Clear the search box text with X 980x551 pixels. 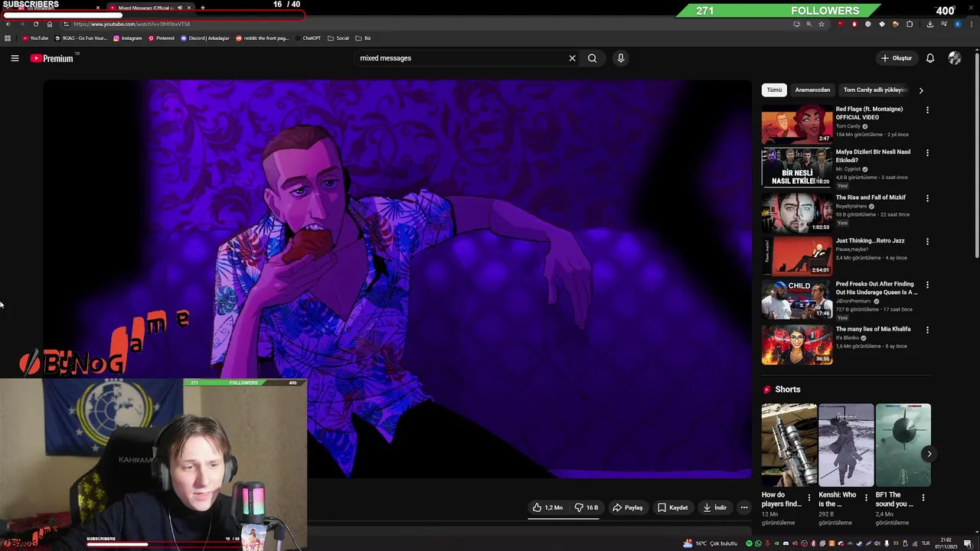(572, 58)
